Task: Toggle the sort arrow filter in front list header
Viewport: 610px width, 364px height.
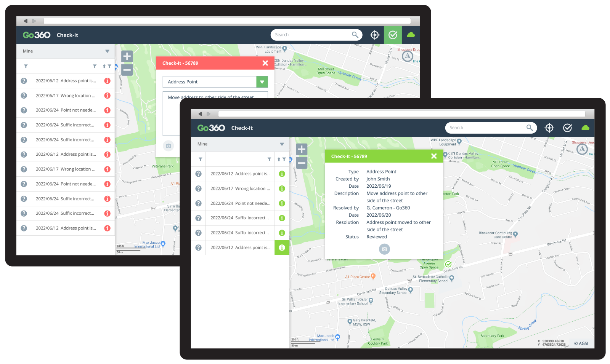Action: coord(281,159)
